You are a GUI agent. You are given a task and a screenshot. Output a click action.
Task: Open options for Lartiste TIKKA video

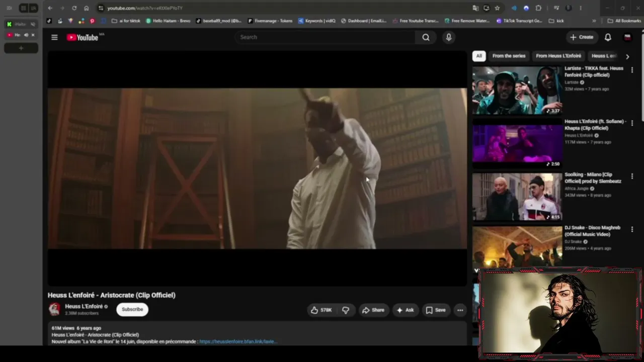coord(632,70)
